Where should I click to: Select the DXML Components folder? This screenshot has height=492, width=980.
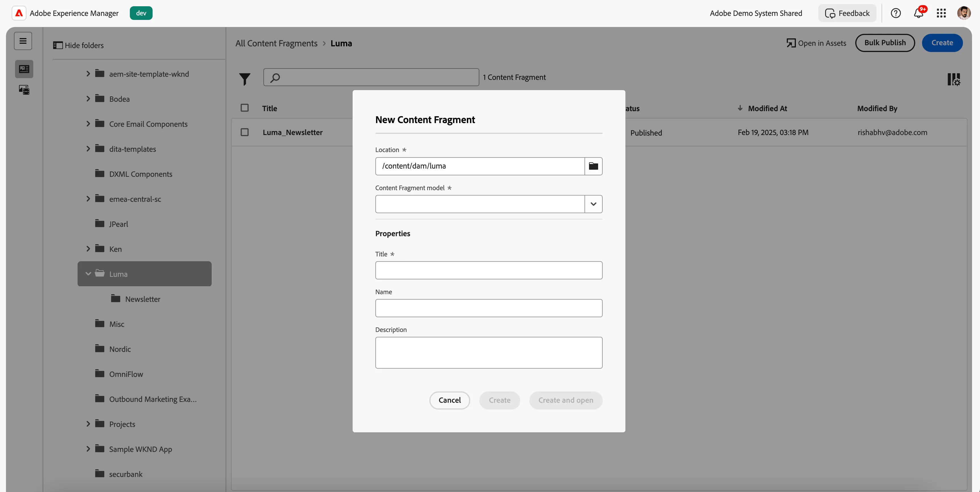(x=140, y=174)
